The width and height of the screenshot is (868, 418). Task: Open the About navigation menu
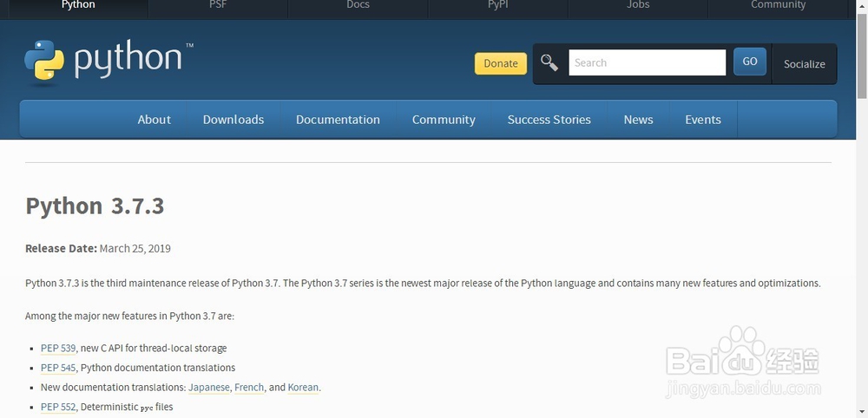[x=154, y=120]
